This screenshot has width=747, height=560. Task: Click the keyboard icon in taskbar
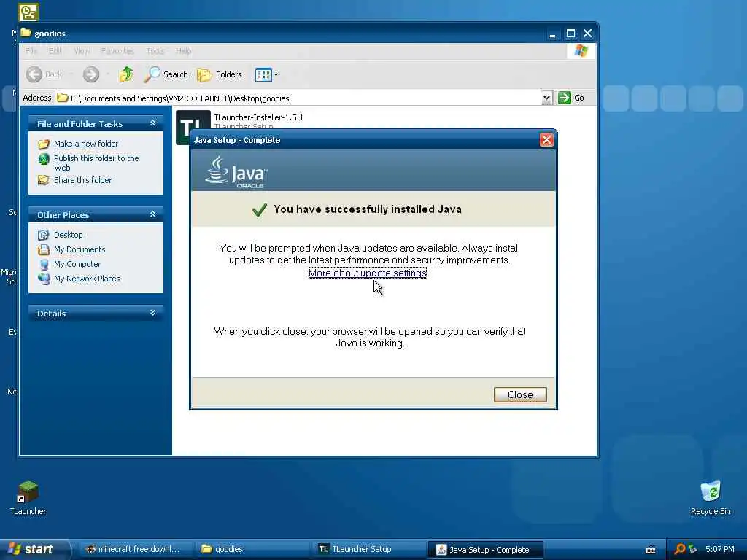tap(651, 550)
